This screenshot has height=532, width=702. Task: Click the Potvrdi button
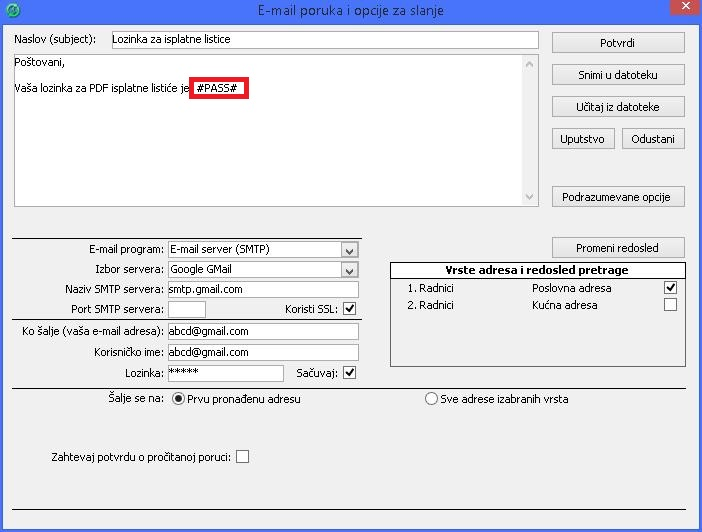coord(618,43)
